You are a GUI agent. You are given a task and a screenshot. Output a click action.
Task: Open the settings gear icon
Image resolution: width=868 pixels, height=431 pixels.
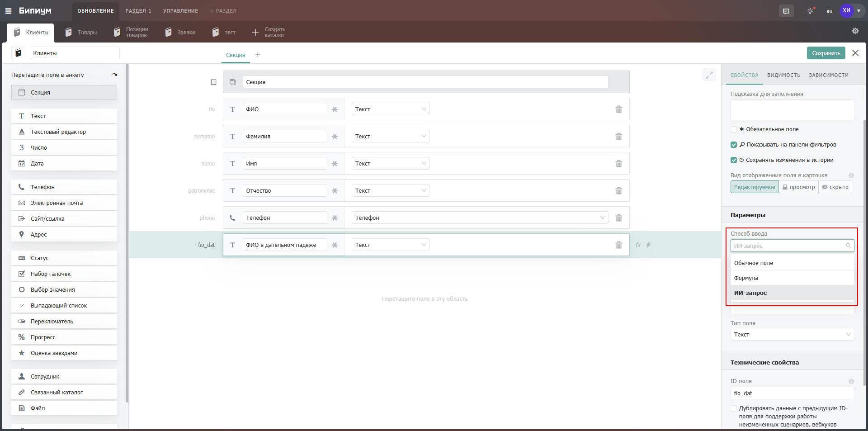[x=855, y=31]
